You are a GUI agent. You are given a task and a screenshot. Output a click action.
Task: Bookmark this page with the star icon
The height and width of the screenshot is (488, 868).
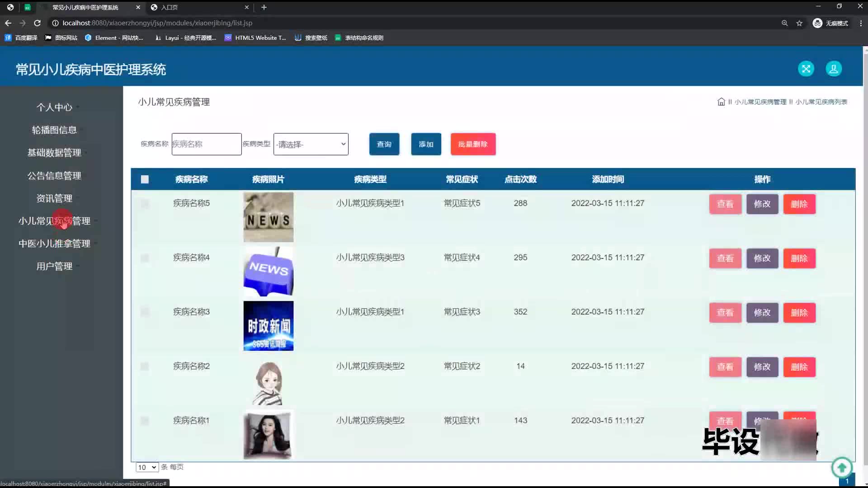[x=799, y=23]
